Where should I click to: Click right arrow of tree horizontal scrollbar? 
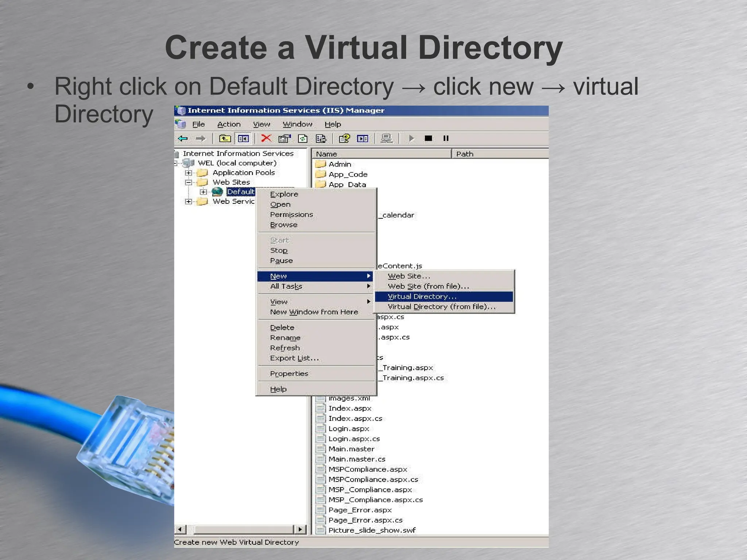tap(300, 529)
